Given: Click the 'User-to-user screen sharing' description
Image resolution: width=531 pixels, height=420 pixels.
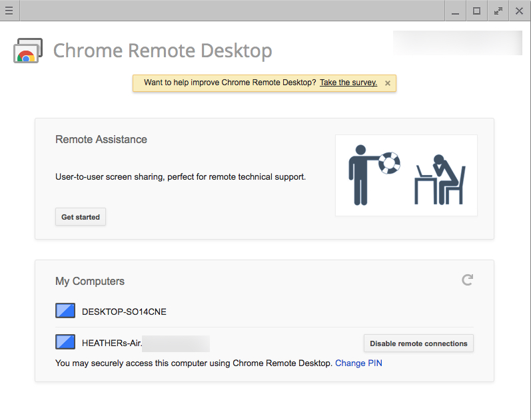Looking at the screenshot, I should (x=181, y=177).
